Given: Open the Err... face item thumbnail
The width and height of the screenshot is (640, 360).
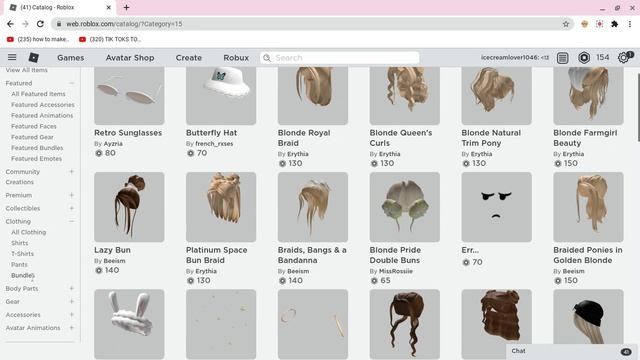Looking at the screenshot, I should point(496,207).
